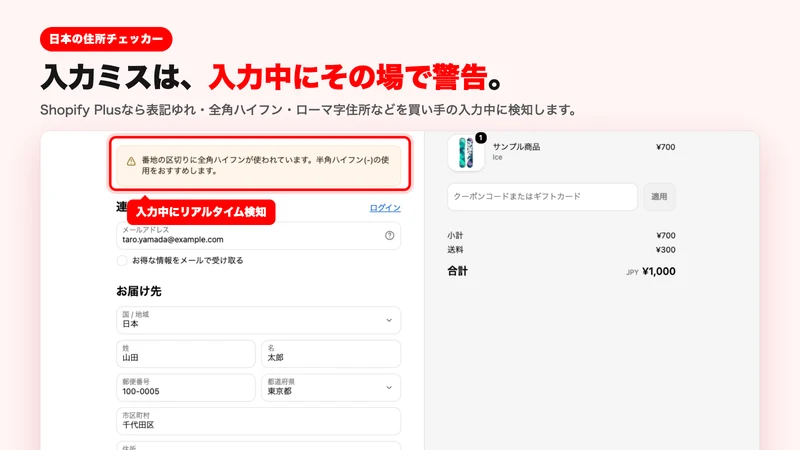Click the 送料 ¥300 shipping value
This screenshot has width=800, height=450.
665,249
